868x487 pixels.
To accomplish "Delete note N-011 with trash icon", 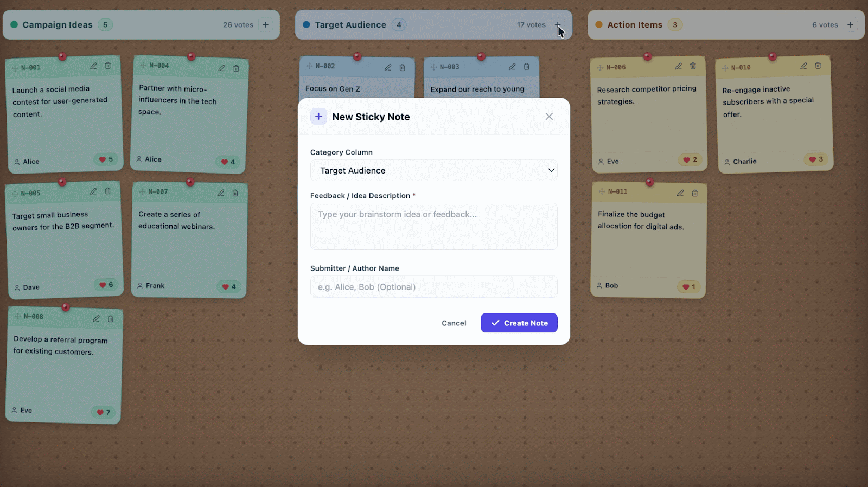I will (x=695, y=193).
